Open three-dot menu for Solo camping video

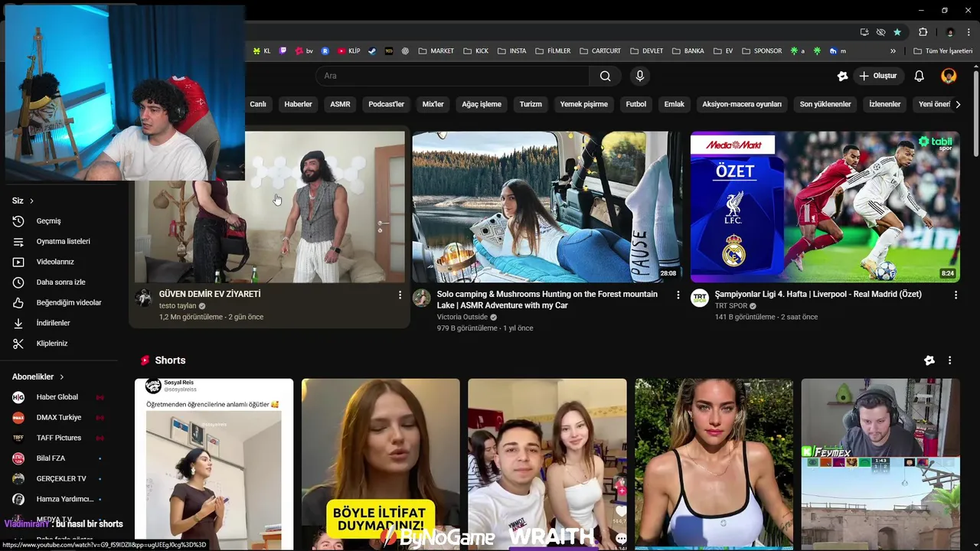point(678,295)
